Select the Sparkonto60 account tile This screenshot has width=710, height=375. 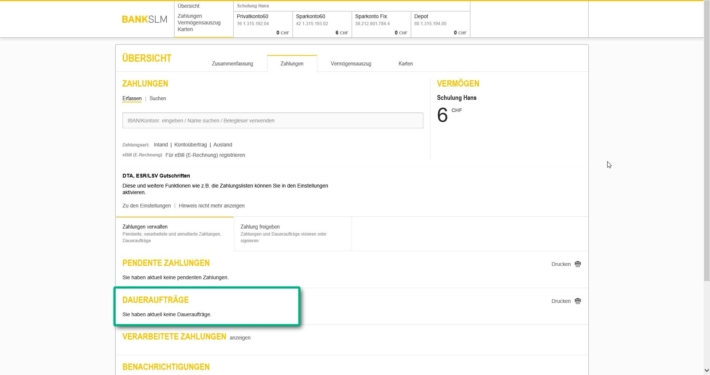click(x=322, y=24)
